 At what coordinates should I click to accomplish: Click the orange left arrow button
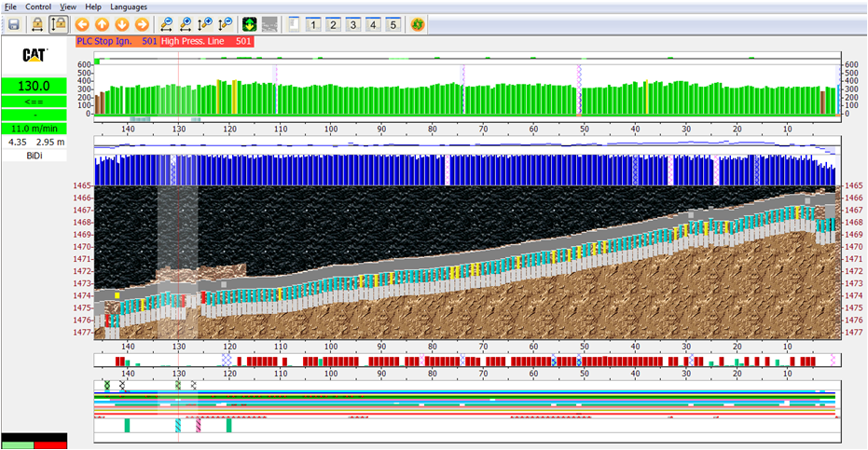pos(83,24)
